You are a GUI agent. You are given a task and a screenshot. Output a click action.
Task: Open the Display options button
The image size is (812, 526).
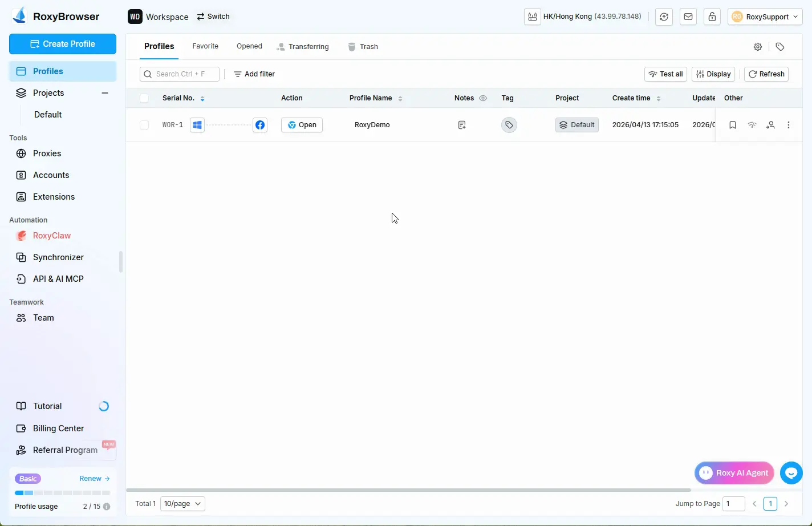(x=713, y=74)
